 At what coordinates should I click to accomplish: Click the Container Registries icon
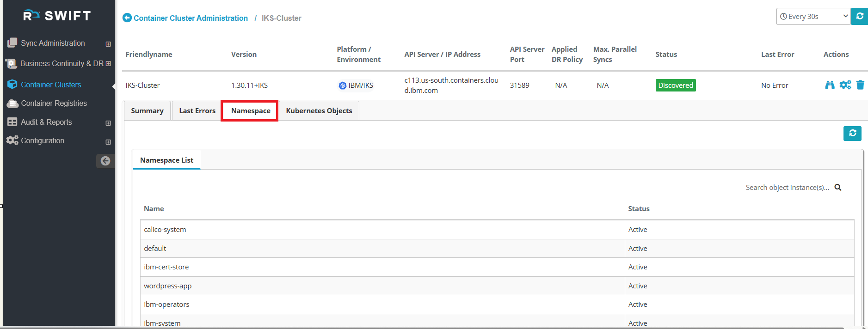[x=12, y=104]
